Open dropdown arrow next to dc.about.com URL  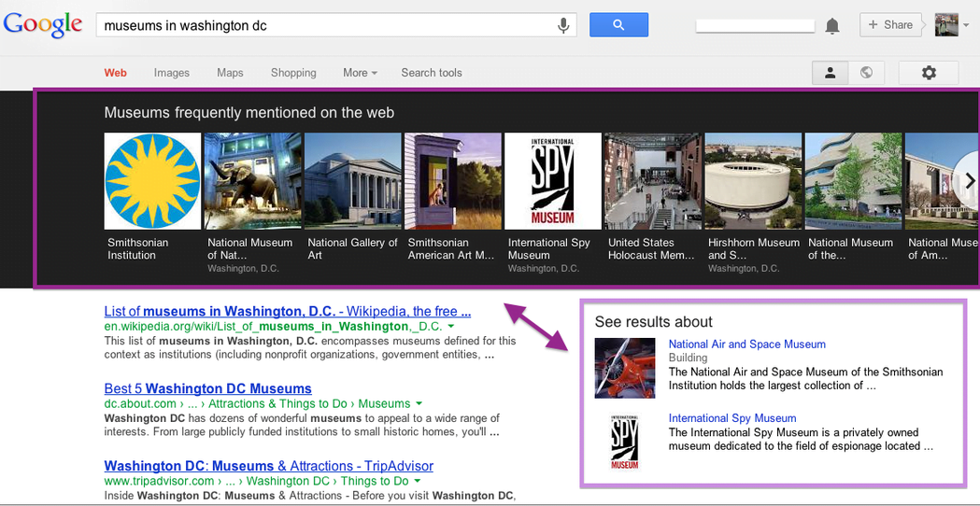419,403
